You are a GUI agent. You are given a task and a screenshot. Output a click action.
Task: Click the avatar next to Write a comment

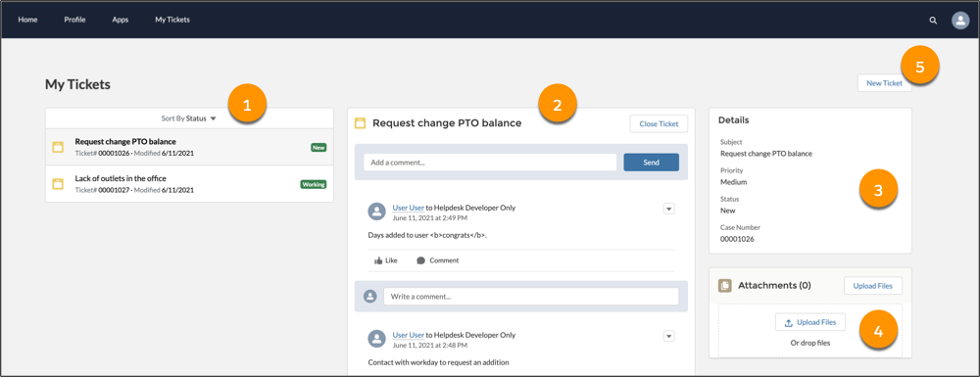[370, 296]
